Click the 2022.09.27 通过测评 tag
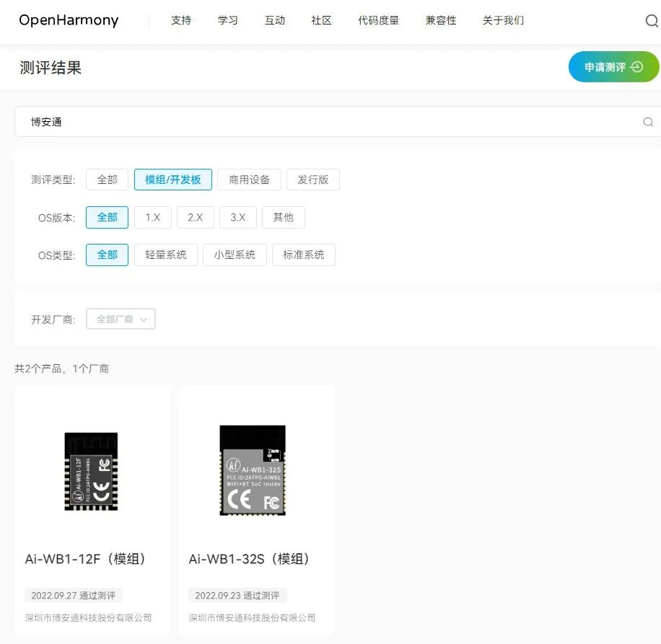This screenshot has width=661, height=644. coord(74,596)
